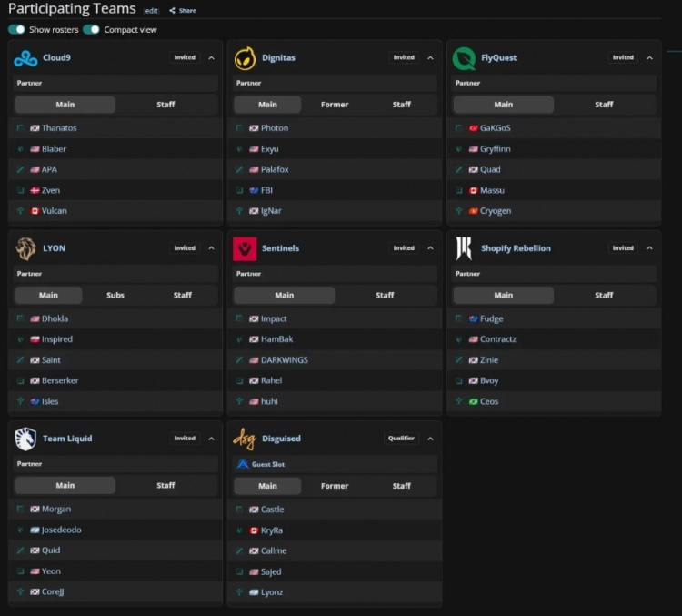Open player DARKWINGS's page
The width and height of the screenshot is (682, 616).
click(x=285, y=360)
